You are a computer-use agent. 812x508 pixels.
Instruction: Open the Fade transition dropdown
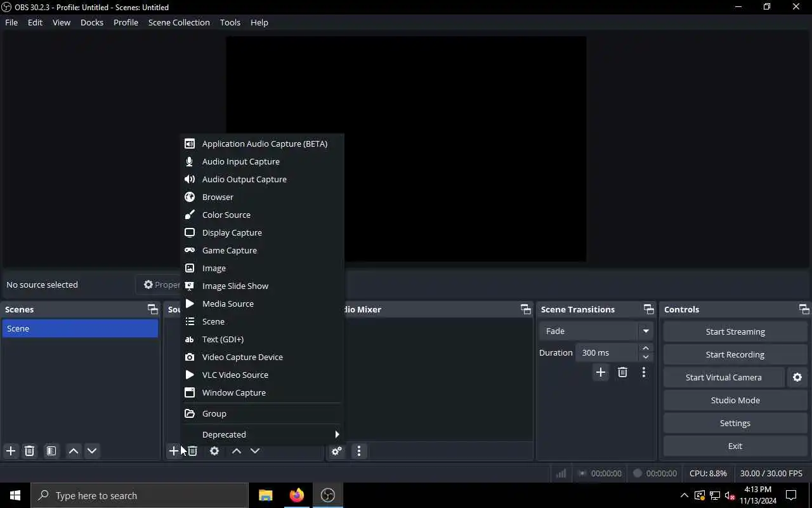[596, 331]
